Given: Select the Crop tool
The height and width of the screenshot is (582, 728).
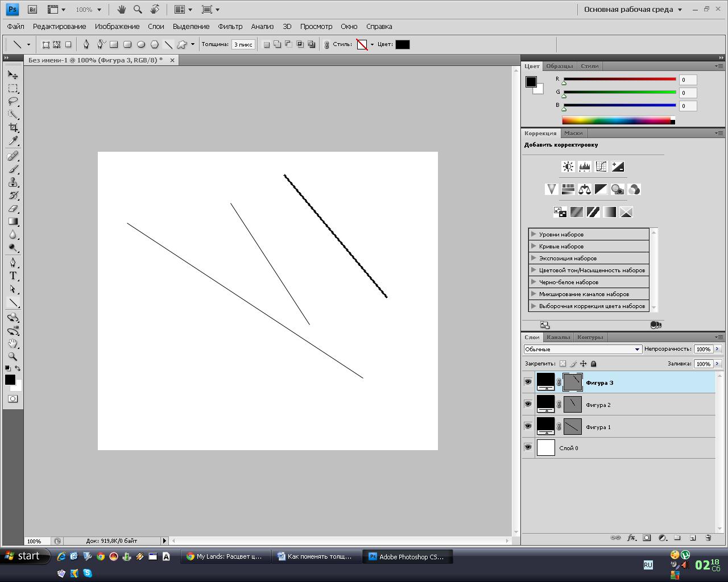Looking at the screenshot, I should click(x=13, y=128).
